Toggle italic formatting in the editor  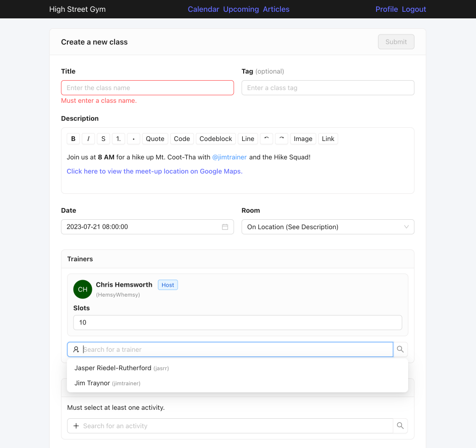pos(88,139)
